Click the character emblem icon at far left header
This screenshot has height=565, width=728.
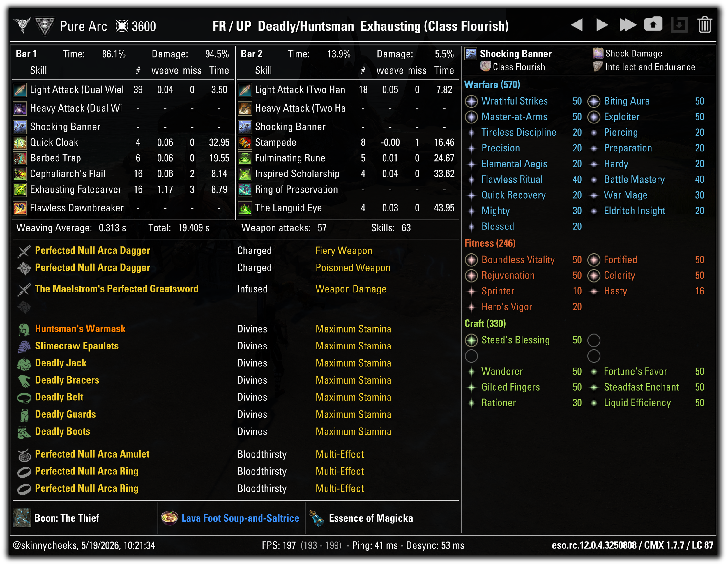(x=22, y=25)
